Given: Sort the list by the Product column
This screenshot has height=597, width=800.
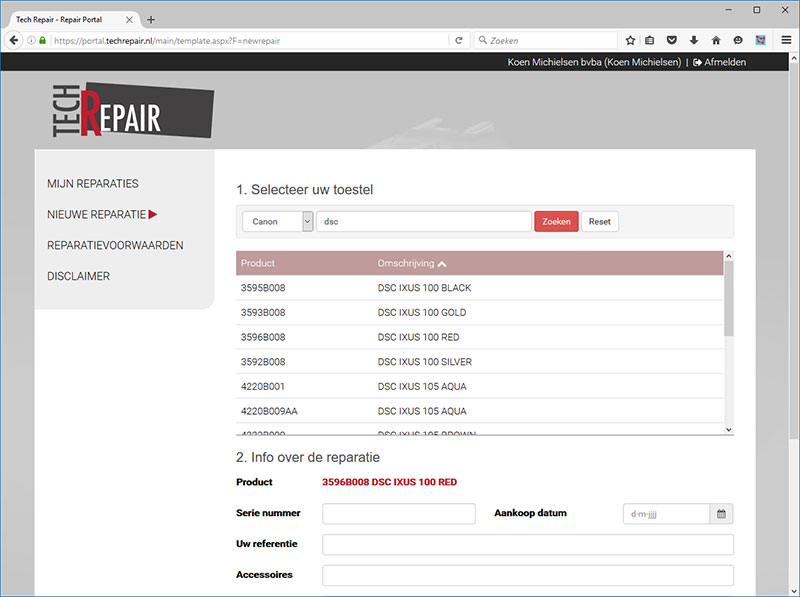Looking at the screenshot, I should (258, 263).
